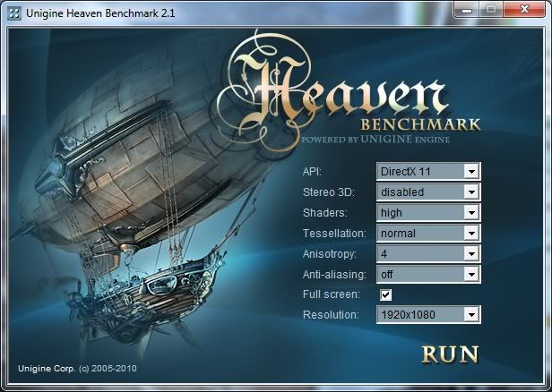Image resolution: width=552 pixels, height=392 pixels.
Task: Click 'POWERED BY UNIGINE ENGINE' text
Action: [x=375, y=140]
